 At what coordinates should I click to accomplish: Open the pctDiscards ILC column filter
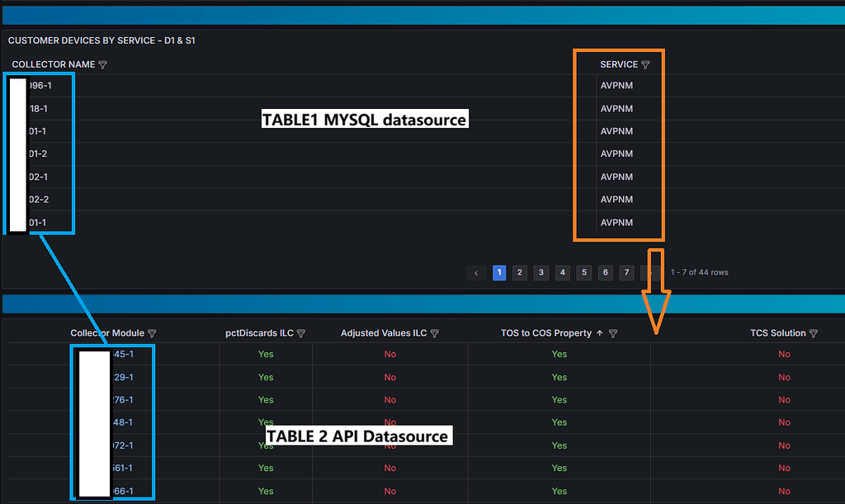point(300,332)
